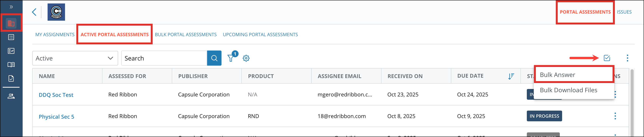644x137 pixels.
Task: Switch to the ISSUES tab
Action: [x=624, y=12]
